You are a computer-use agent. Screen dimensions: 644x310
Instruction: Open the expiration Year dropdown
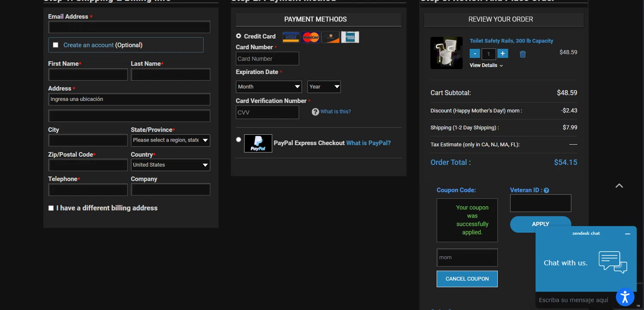(324, 87)
